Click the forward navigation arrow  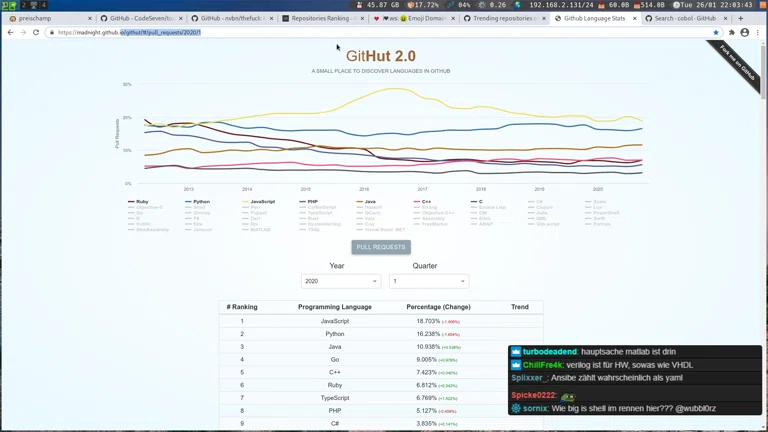(x=23, y=32)
